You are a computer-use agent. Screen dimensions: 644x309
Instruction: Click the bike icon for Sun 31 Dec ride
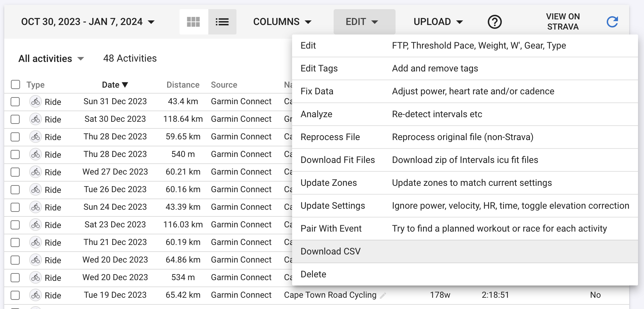pos(36,102)
